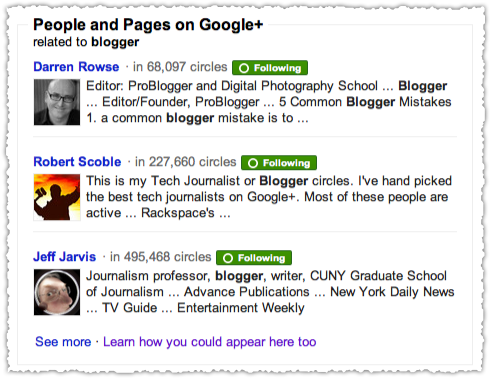Click Robert Scoble's silhouette avatar

pyautogui.click(x=57, y=197)
